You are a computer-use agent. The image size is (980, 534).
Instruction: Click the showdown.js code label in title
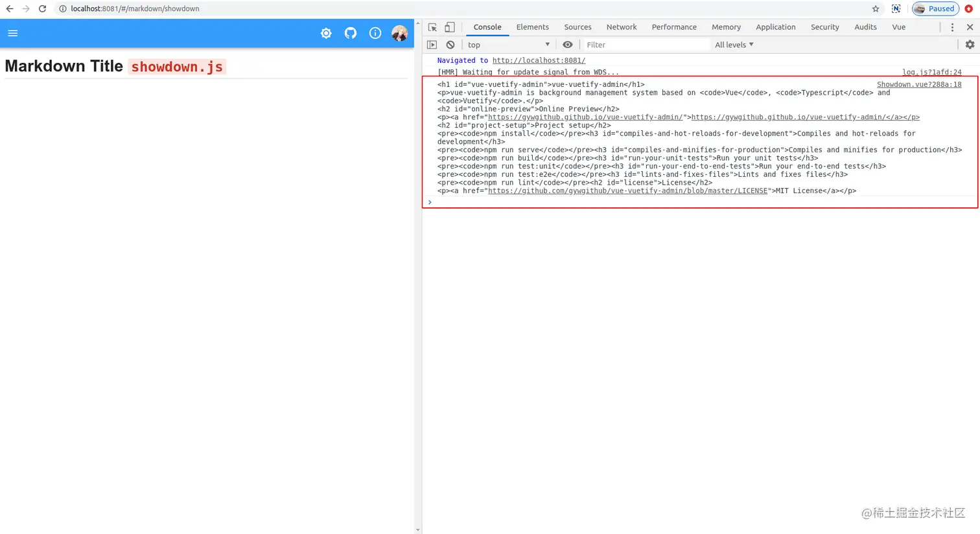(x=177, y=67)
